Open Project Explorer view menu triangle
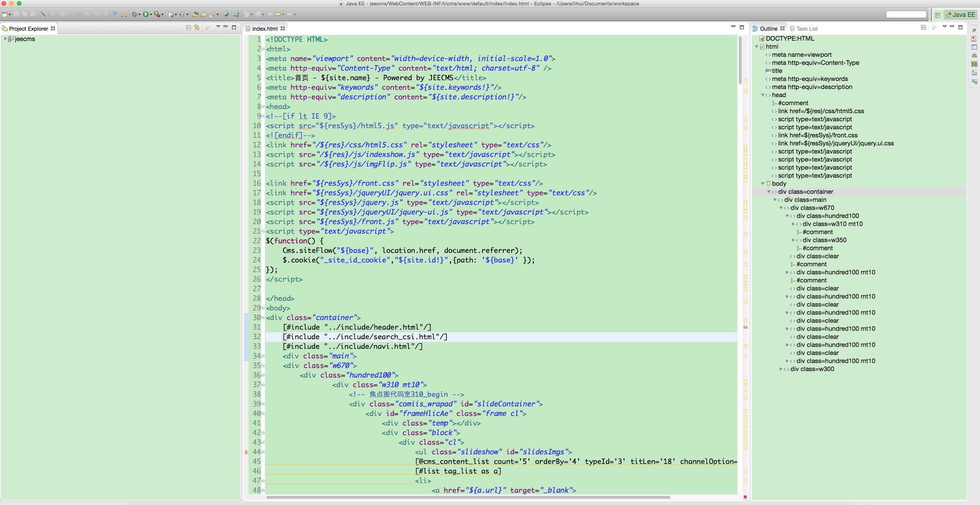The image size is (980, 505). coord(218,26)
